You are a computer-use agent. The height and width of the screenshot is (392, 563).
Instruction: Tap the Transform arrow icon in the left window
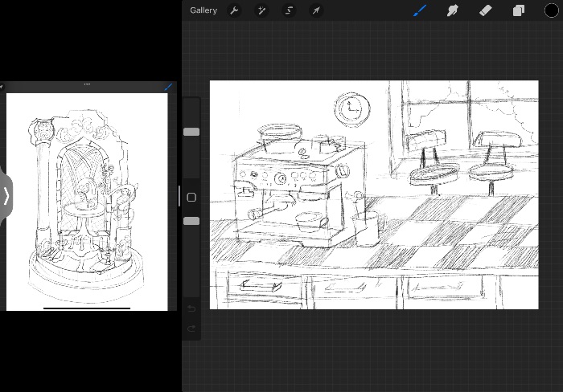[2, 87]
